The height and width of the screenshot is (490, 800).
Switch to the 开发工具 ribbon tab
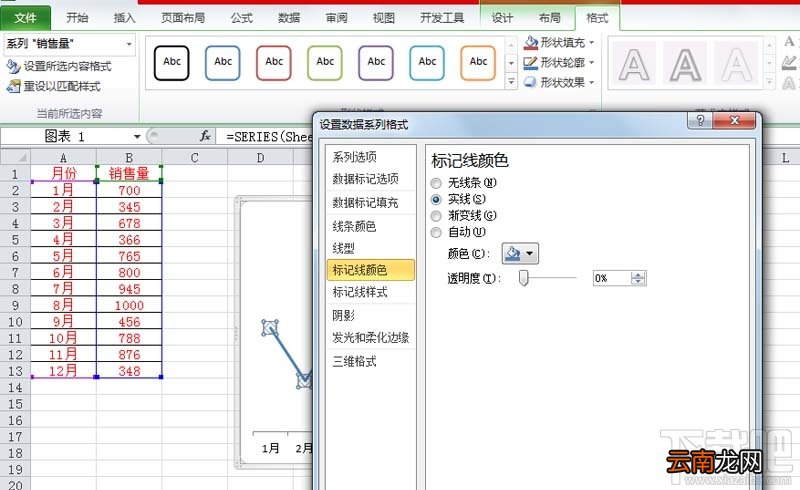point(442,18)
